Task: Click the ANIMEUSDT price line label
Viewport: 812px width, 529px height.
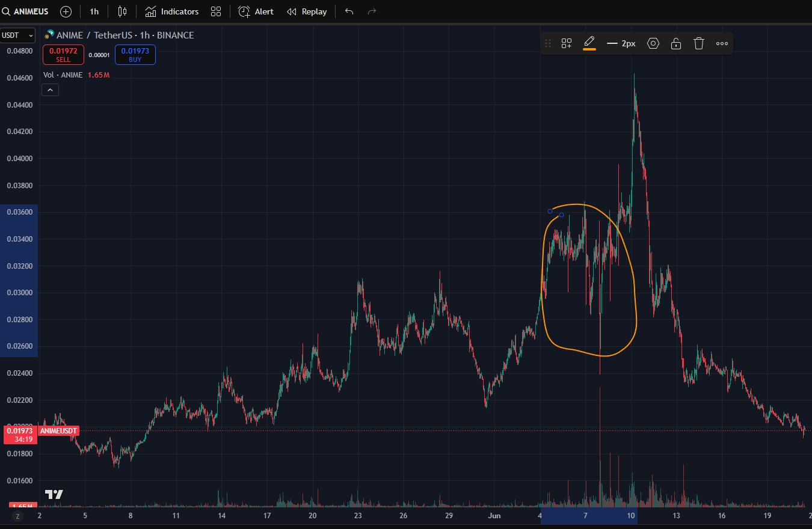Action: click(x=59, y=430)
